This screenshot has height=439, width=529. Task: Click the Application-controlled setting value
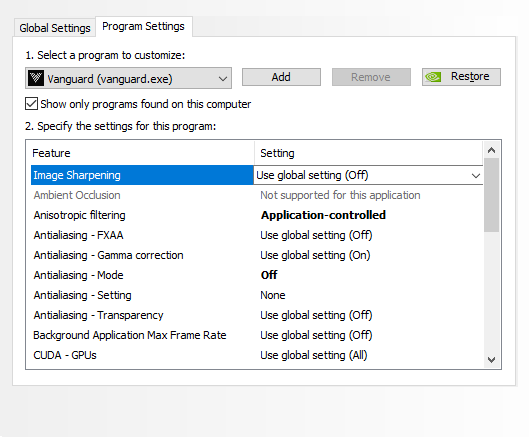pyautogui.click(x=323, y=215)
